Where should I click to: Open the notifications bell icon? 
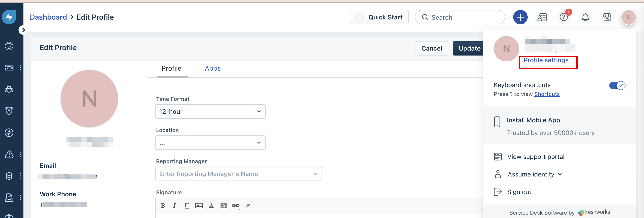pos(585,17)
